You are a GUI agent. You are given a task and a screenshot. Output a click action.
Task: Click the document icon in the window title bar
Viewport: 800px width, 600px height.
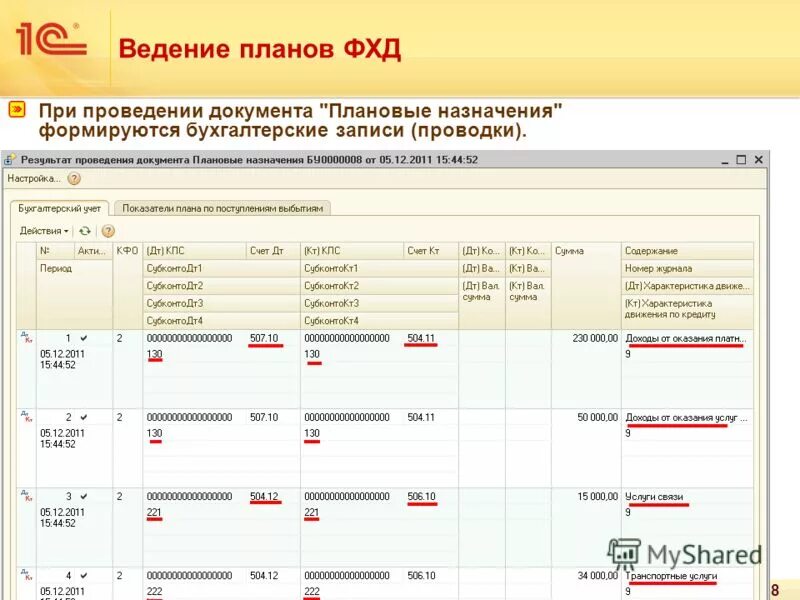(x=12, y=157)
